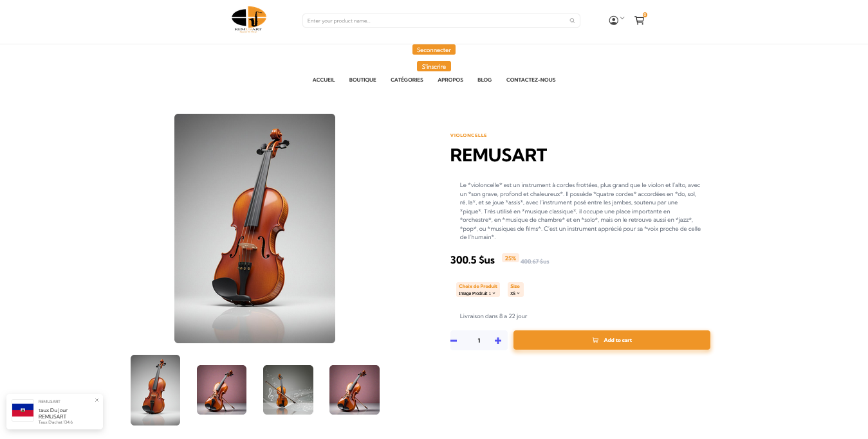
Task: Open the shopping cart icon
Action: coord(639,21)
